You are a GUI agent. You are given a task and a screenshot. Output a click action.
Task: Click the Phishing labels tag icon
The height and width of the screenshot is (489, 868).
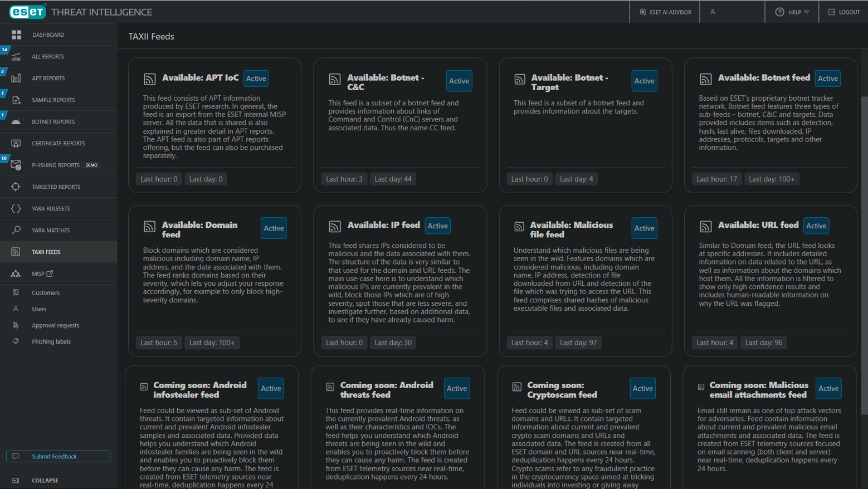tap(16, 341)
